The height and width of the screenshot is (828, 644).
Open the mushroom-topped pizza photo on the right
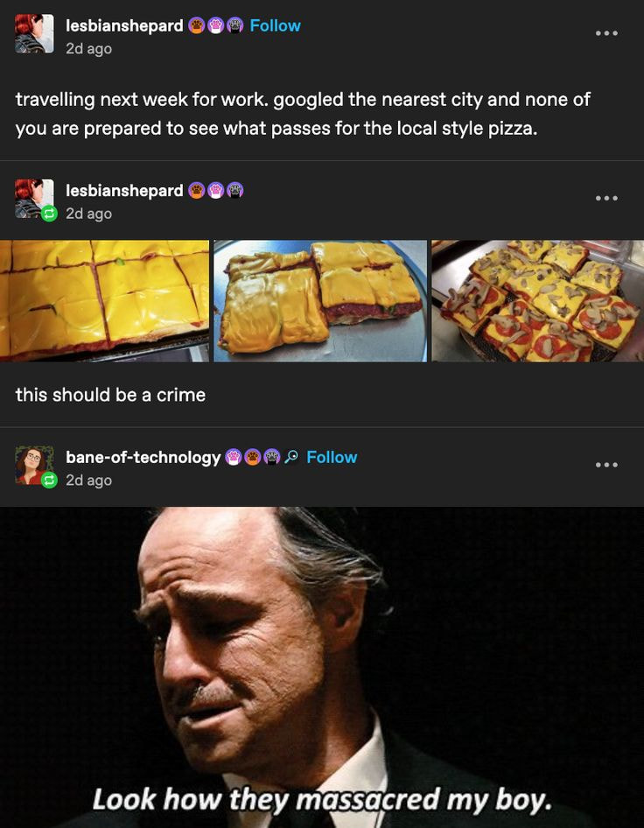pos(537,300)
